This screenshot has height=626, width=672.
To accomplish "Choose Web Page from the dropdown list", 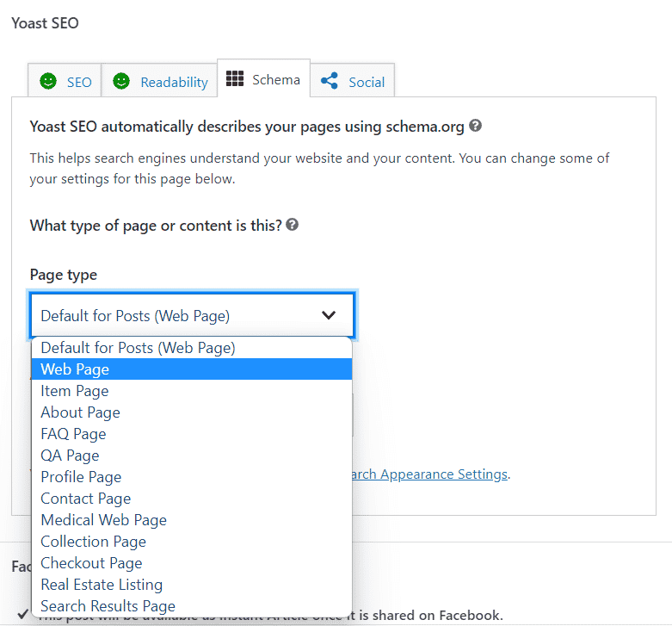I will tap(75, 369).
